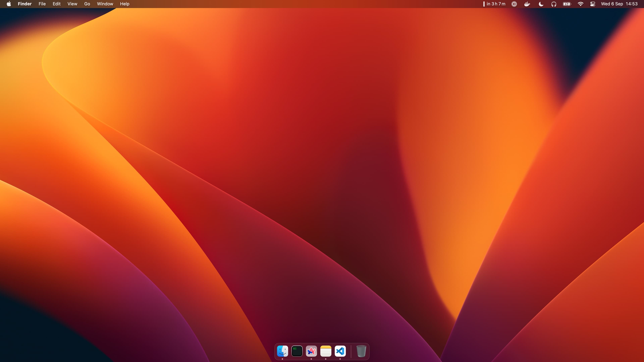The image size is (644, 362).
Task: Open the Docker menu bar icon
Action: 527,4
